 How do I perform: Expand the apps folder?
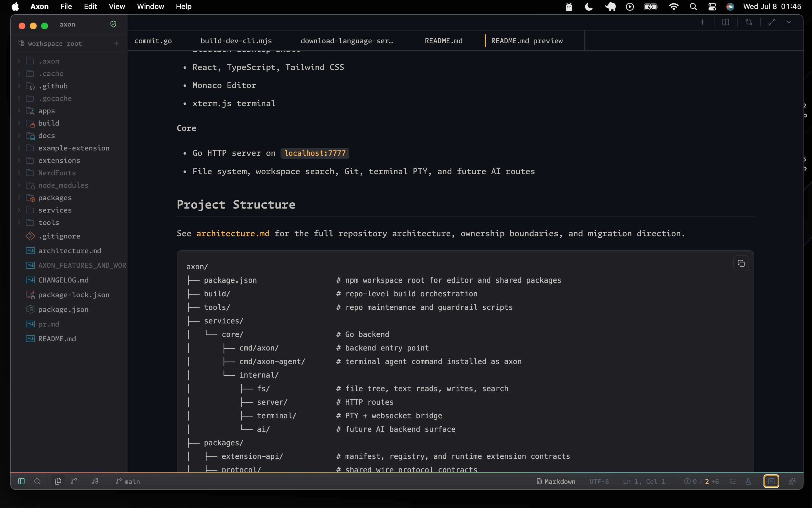[x=19, y=111]
